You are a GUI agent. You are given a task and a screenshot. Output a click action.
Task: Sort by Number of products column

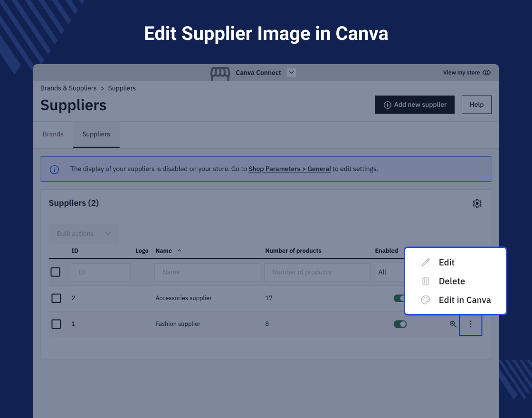pos(293,251)
